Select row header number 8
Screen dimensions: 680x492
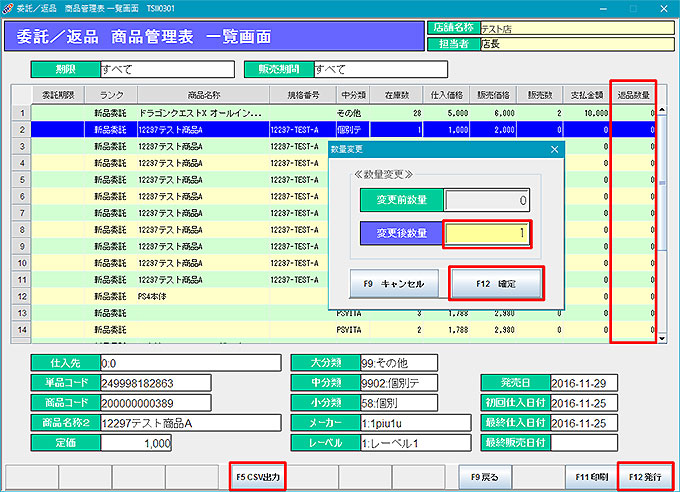pos(22,230)
